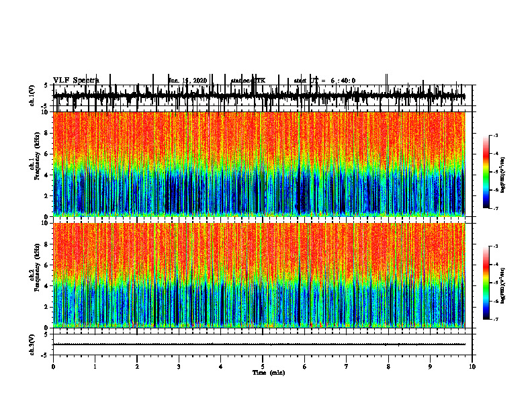The width and height of the screenshot is (532, 411).
Task: Click the 'VLF Spectra' title text
Action: click(76, 81)
